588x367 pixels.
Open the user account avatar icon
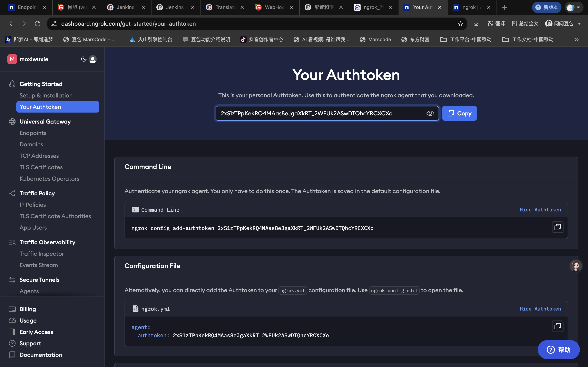[x=92, y=59]
